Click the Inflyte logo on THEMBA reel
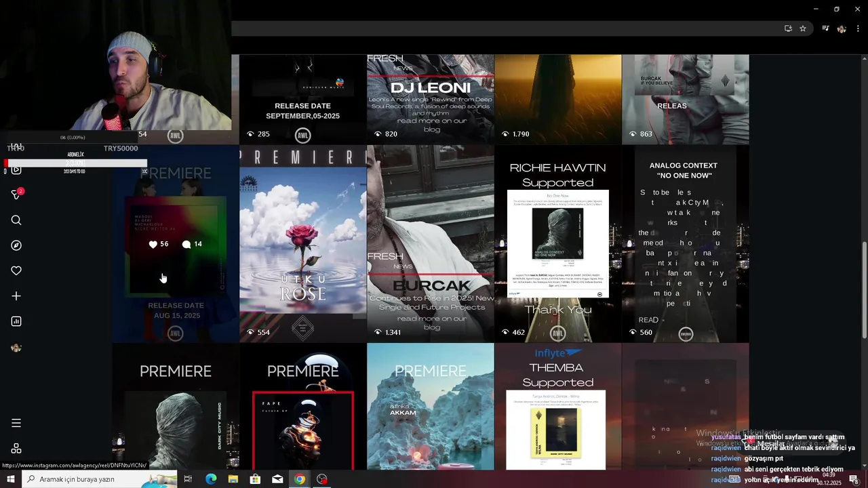 click(x=558, y=353)
